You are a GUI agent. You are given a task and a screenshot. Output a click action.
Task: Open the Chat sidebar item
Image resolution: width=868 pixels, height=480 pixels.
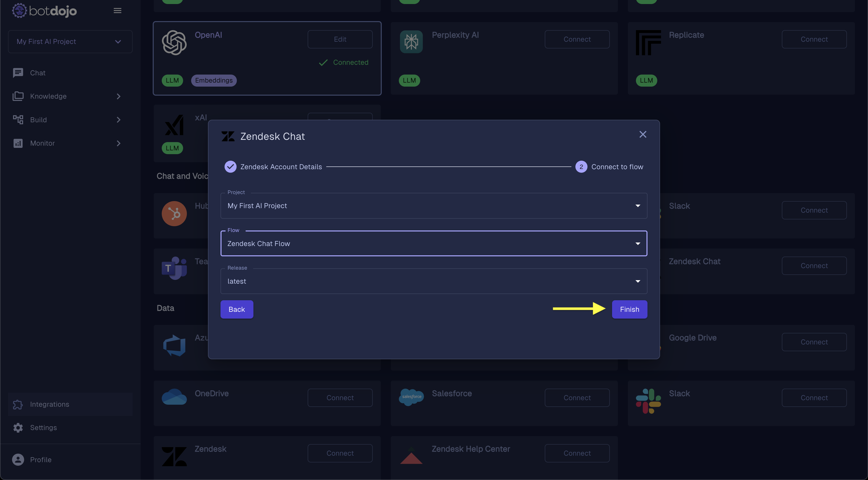pos(70,73)
